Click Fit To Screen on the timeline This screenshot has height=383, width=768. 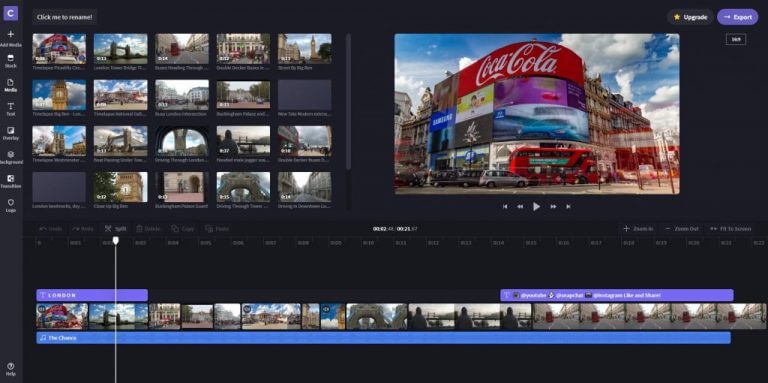(x=730, y=229)
